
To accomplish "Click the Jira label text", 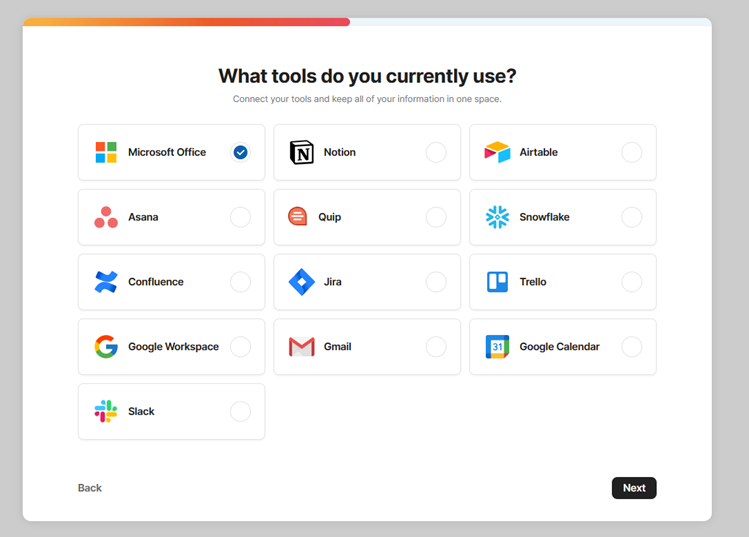I will point(332,282).
